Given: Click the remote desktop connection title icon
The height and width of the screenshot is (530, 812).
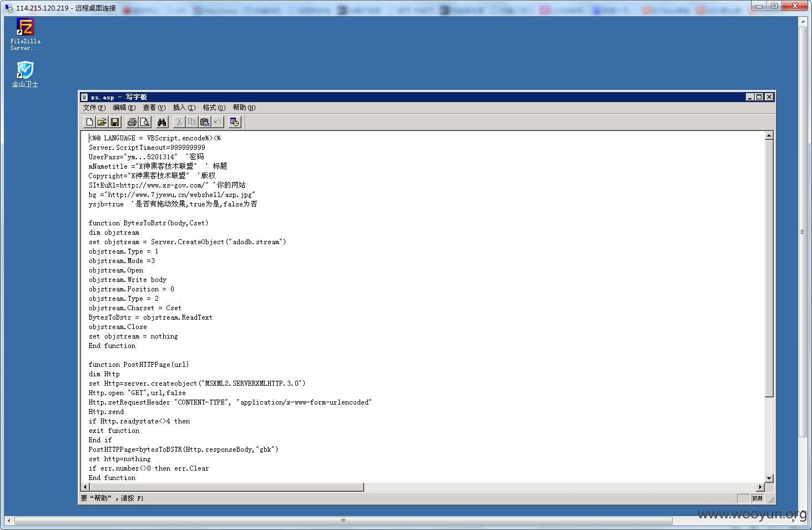Looking at the screenshot, I should coord(9,8).
